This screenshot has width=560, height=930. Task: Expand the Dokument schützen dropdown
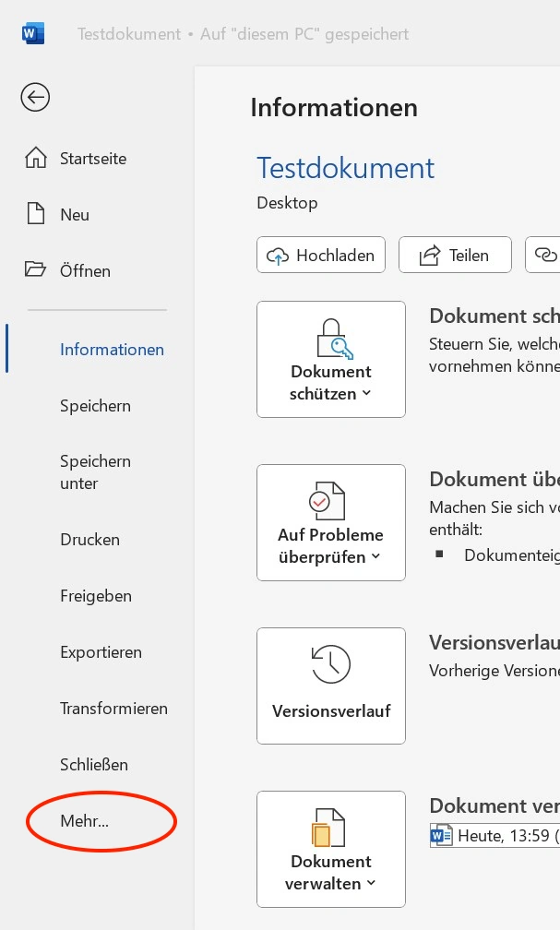click(x=331, y=359)
